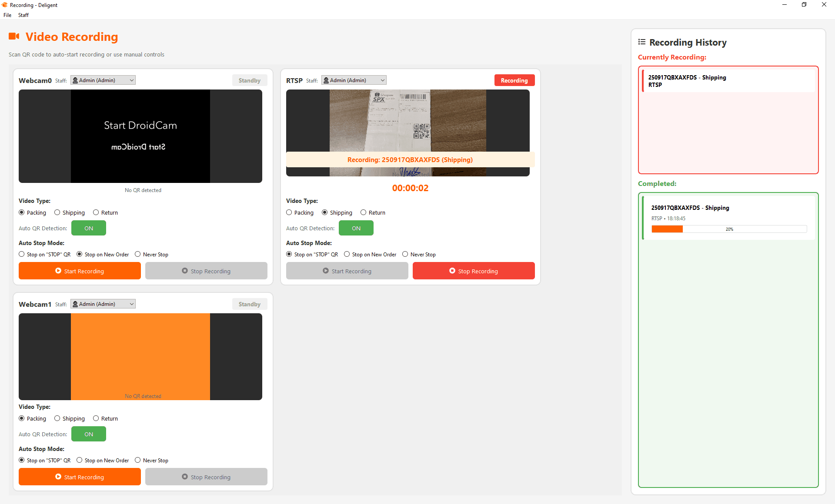This screenshot has width=835, height=504.
Task: Click the 20% upload progress bar
Action: coord(729,229)
